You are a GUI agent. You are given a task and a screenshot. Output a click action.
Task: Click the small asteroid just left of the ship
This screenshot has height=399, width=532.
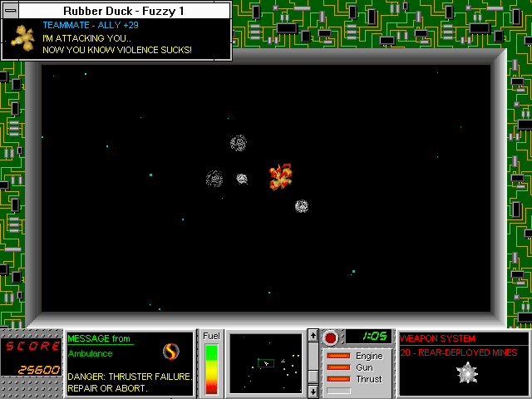click(x=242, y=179)
